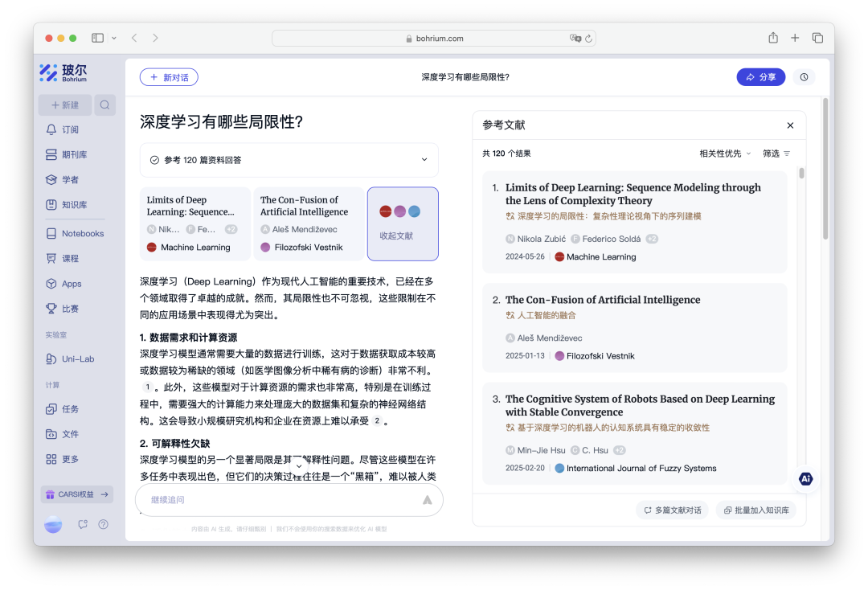Viewport: 868px width, 590px height.
Task: Open 知识库 knowledge base
Action: tap(67, 205)
